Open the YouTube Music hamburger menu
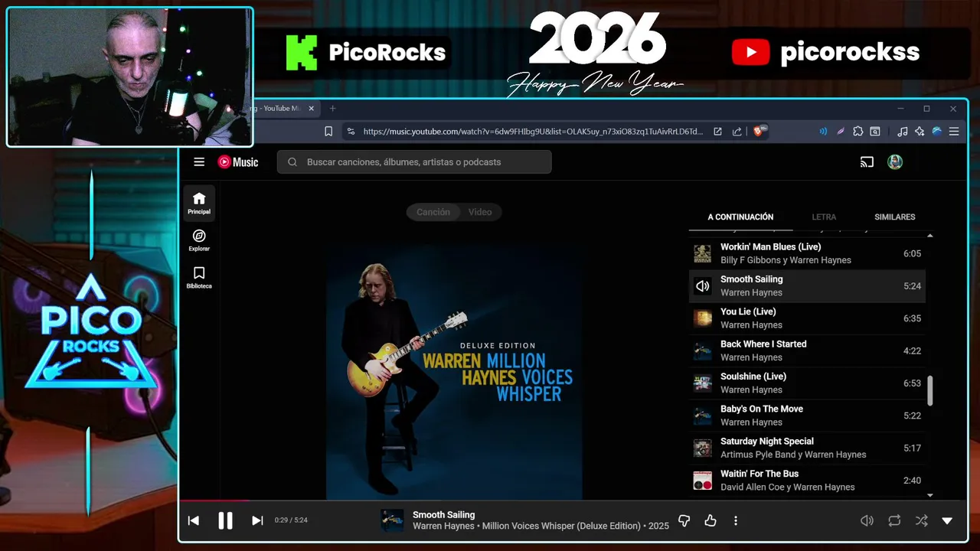Viewport: 980px width, 551px height. (199, 162)
